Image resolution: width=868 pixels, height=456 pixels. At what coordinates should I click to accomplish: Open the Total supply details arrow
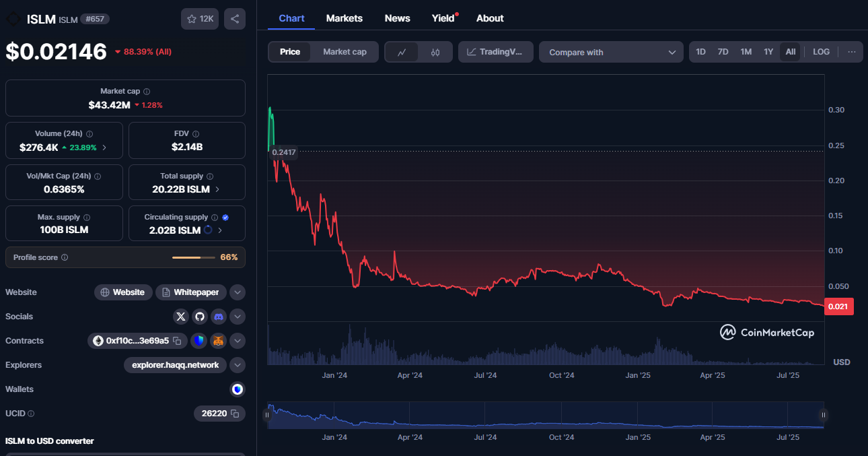click(217, 189)
